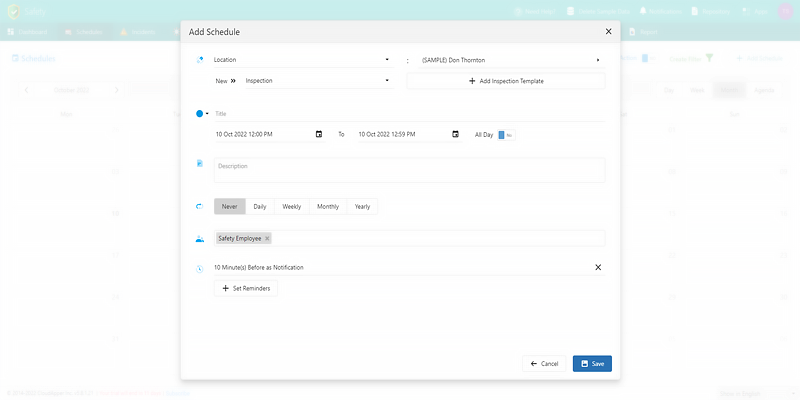Image resolution: width=800 pixels, height=400 pixels.
Task: Open the end date calendar picker
Action: (x=455, y=134)
